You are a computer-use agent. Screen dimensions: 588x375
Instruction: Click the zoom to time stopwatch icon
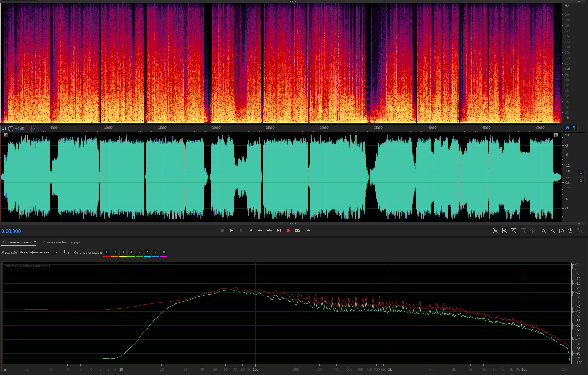(570, 231)
